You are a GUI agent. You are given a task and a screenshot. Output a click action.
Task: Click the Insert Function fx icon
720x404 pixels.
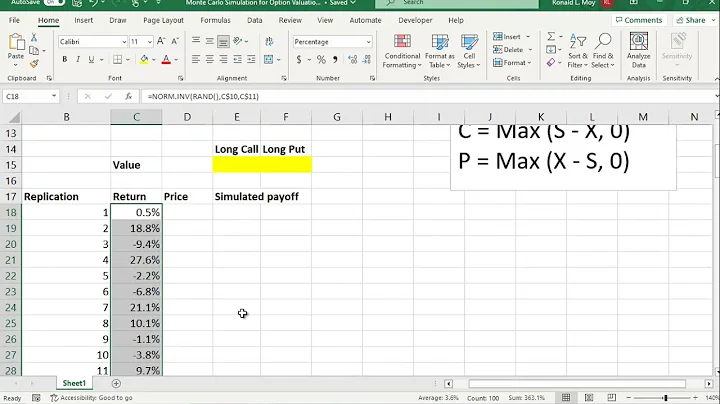[x=129, y=96]
